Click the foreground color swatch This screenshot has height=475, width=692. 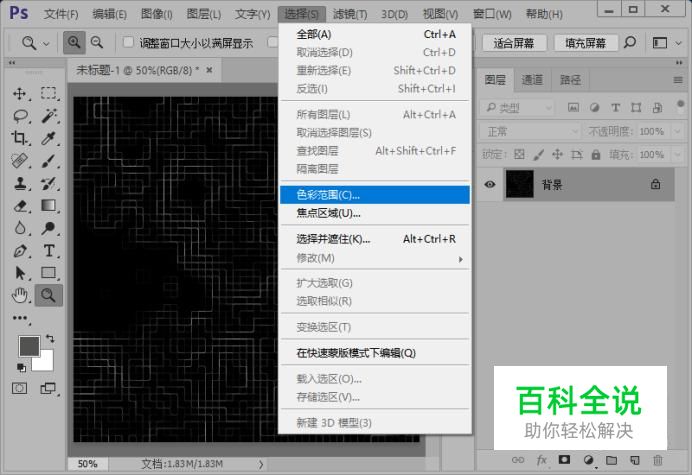29,346
